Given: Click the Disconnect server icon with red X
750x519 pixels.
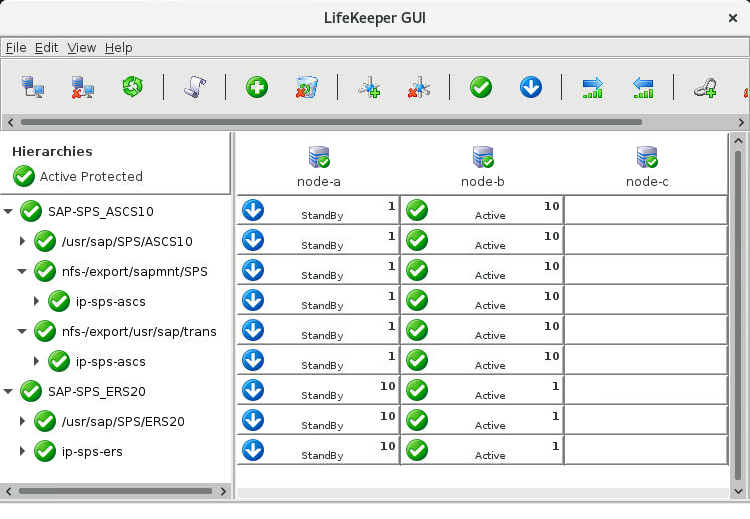Looking at the screenshot, I should coord(83,87).
